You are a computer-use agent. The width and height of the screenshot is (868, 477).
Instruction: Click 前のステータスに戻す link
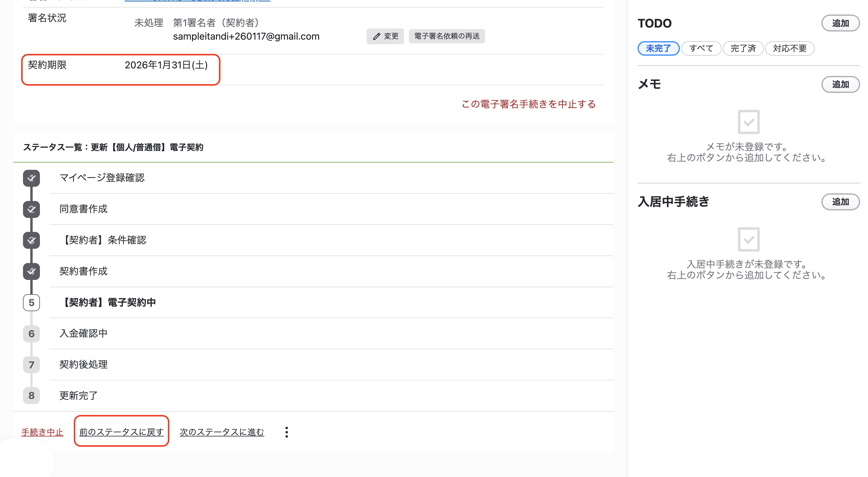[121, 432]
